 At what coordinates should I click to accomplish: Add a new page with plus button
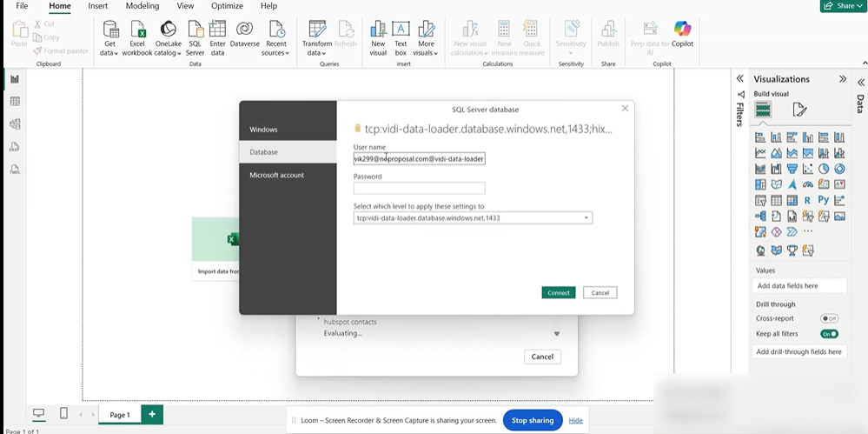pos(152,414)
